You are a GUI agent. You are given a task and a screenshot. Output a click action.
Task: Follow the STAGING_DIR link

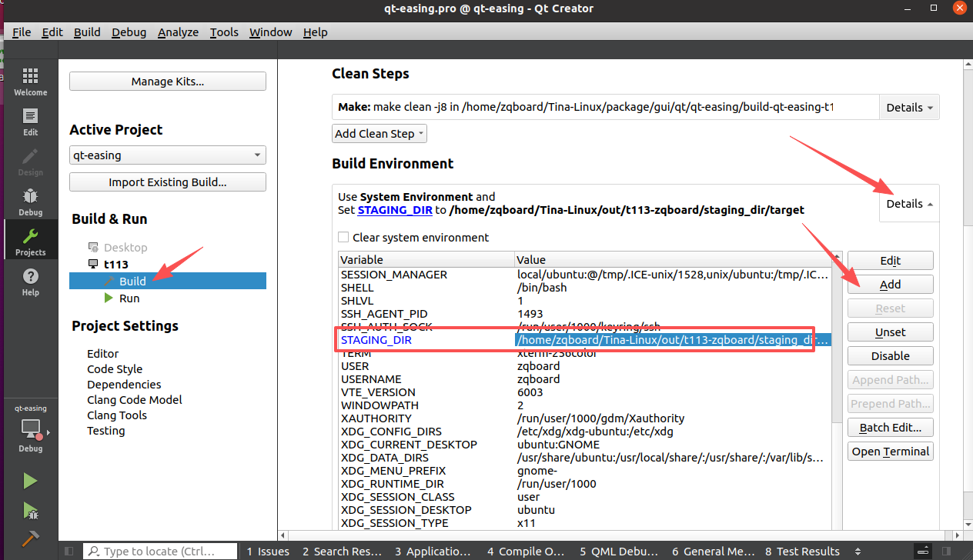point(395,210)
